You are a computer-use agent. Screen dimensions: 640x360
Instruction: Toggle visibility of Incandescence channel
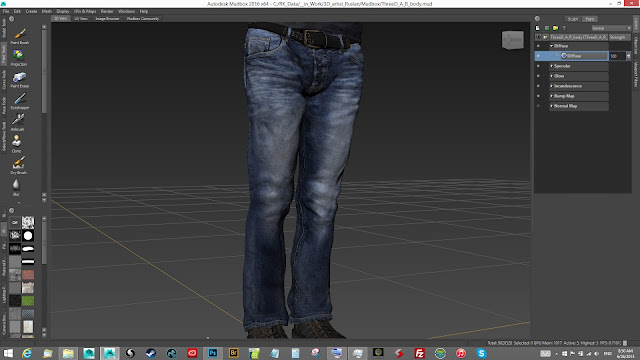pyautogui.click(x=538, y=86)
